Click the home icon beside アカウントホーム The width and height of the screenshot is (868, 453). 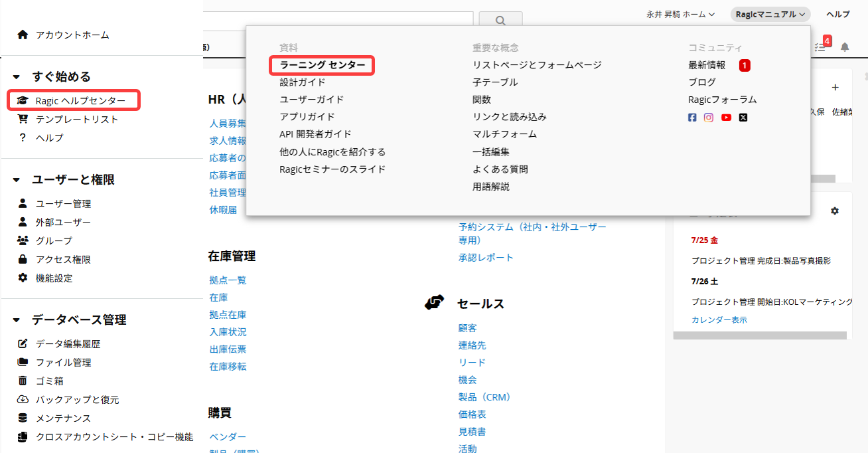[x=23, y=35]
